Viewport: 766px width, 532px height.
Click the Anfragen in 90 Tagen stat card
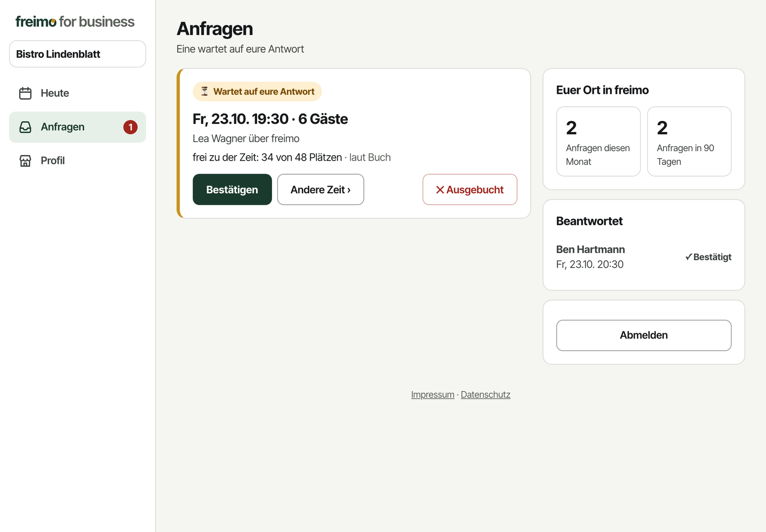[x=689, y=142]
